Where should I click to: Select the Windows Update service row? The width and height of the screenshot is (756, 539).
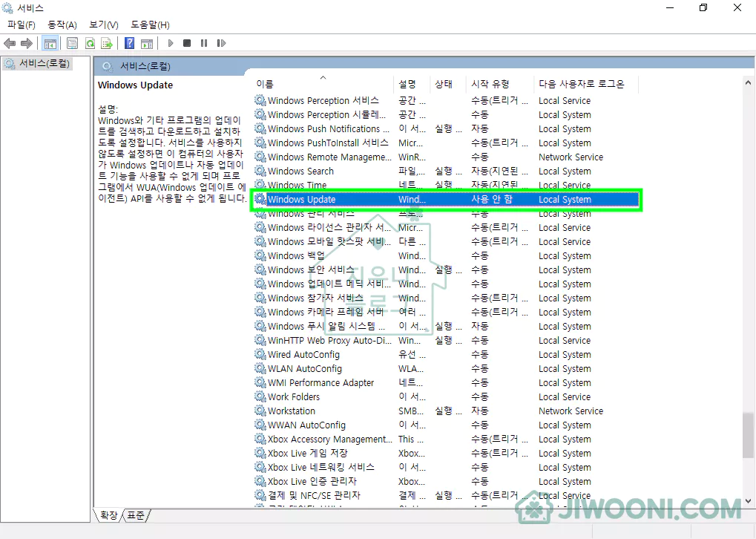pyautogui.click(x=446, y=199)
